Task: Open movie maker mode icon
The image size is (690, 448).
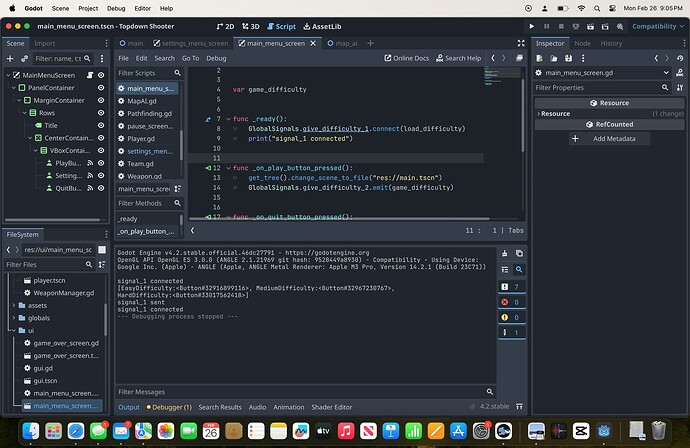Action: click(620, 26)
